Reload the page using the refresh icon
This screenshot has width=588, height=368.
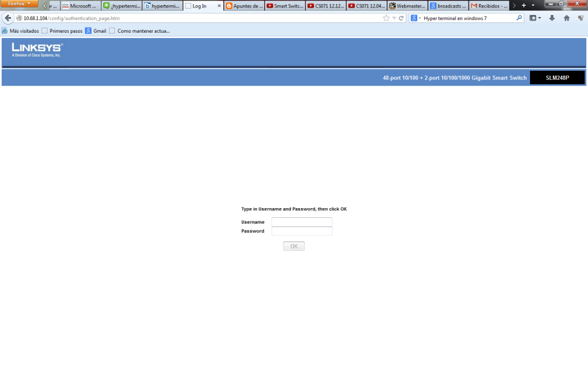[401, 18]
